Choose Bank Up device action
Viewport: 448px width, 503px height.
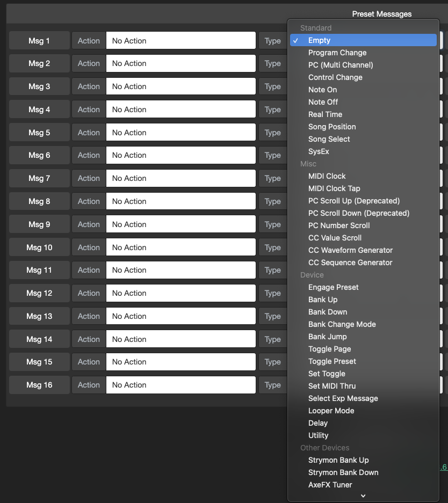(323, 300)
